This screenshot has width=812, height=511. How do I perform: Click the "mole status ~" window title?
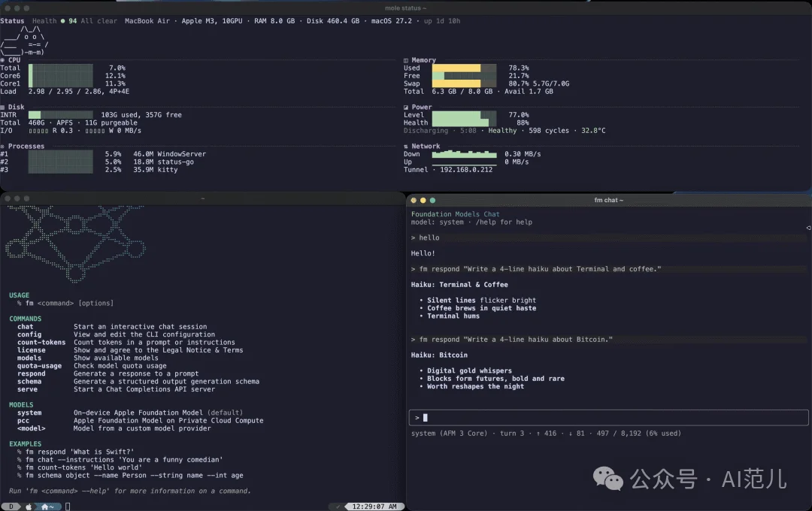[405, 8]
